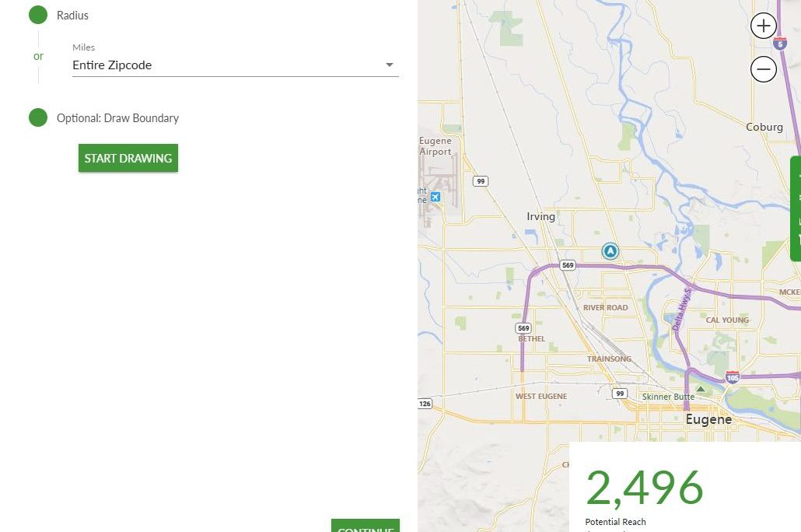Image resolution: width=801 pixels, height=532 pixels.
Task: Click the 'or' separator text
Action: (38, 56)
